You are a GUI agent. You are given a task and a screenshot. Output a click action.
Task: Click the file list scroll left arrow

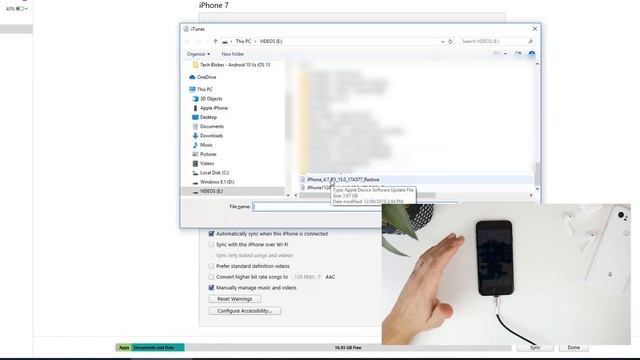pyautogui.click(x=296, y=196)
